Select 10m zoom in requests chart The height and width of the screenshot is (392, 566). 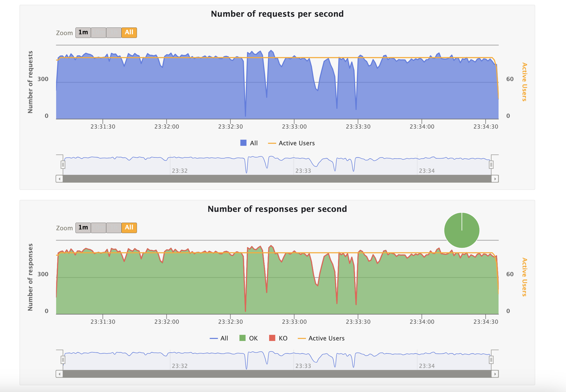pos(98,33)
